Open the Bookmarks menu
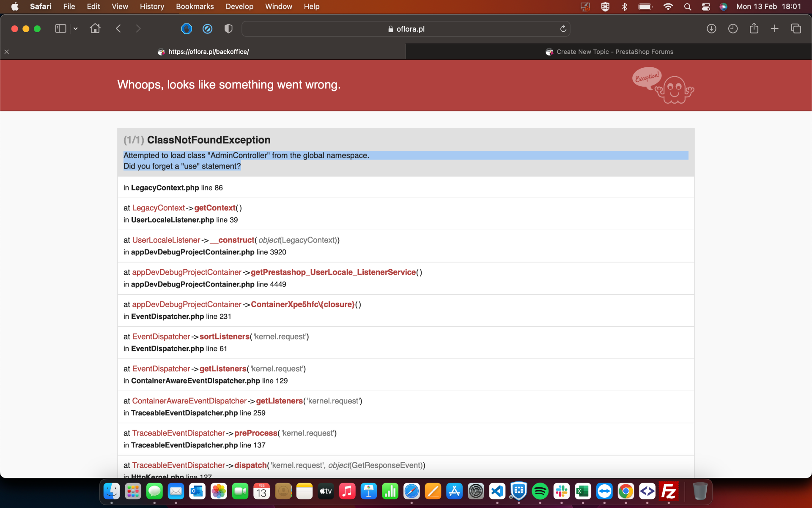 click(x=195, y=6)
